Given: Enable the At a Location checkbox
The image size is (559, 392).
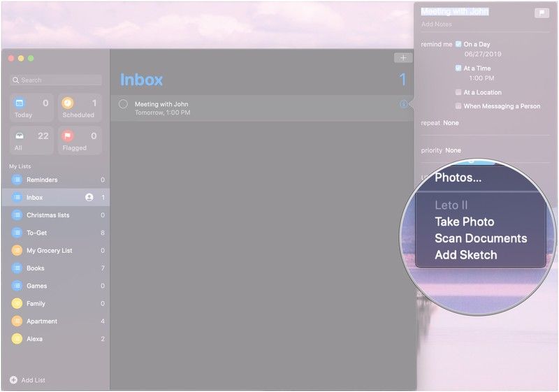Looking at the screenshot, I should pyautogui.click(x=458, y=92).
